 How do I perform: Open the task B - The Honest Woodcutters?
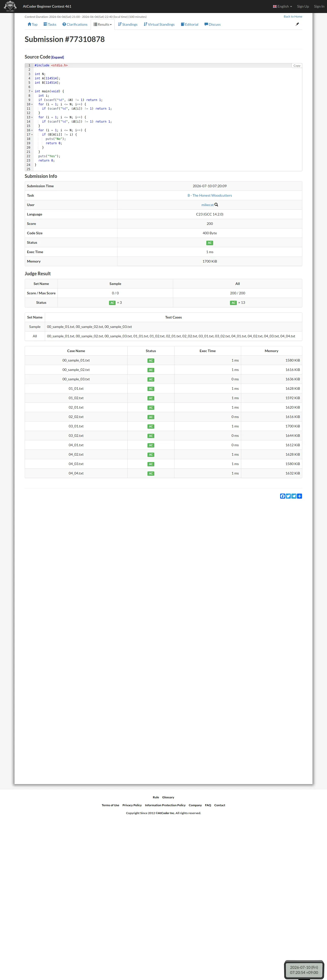[210, 196]
